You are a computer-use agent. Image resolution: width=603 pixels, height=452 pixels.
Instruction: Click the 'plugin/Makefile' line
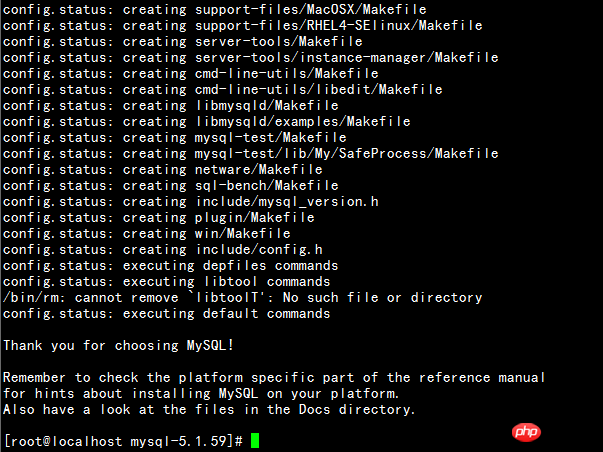coord(158,218)
